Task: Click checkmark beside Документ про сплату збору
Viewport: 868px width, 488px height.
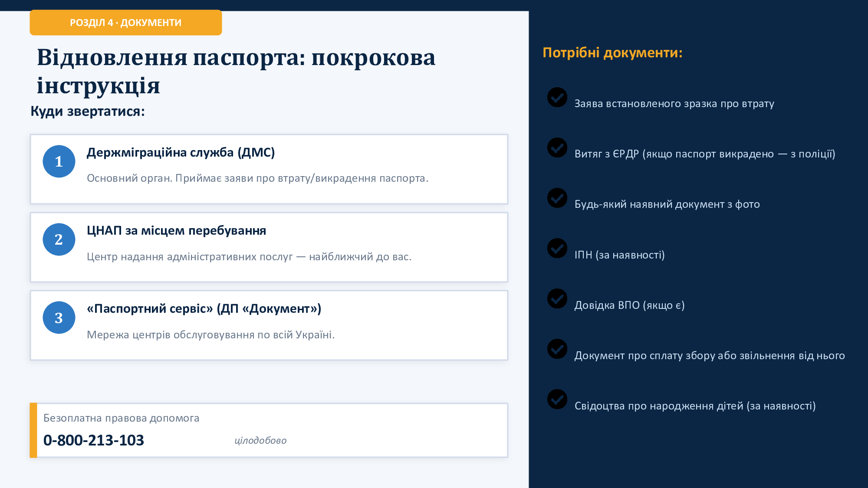Action: pyautogui.click(x=557, y=349)
